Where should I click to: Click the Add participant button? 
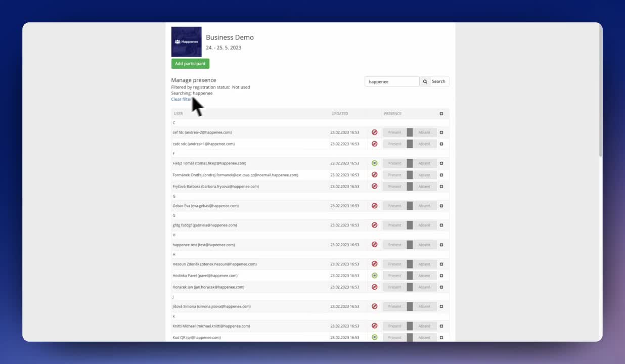point(190,64)
